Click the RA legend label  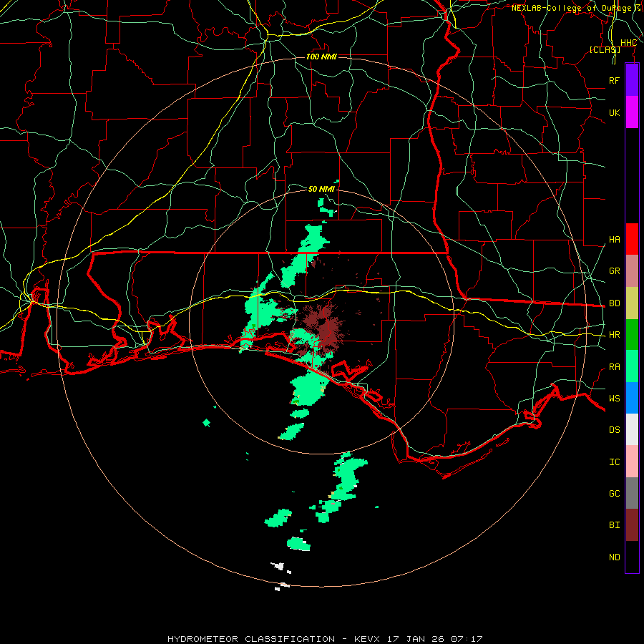(x=614, y=367)
